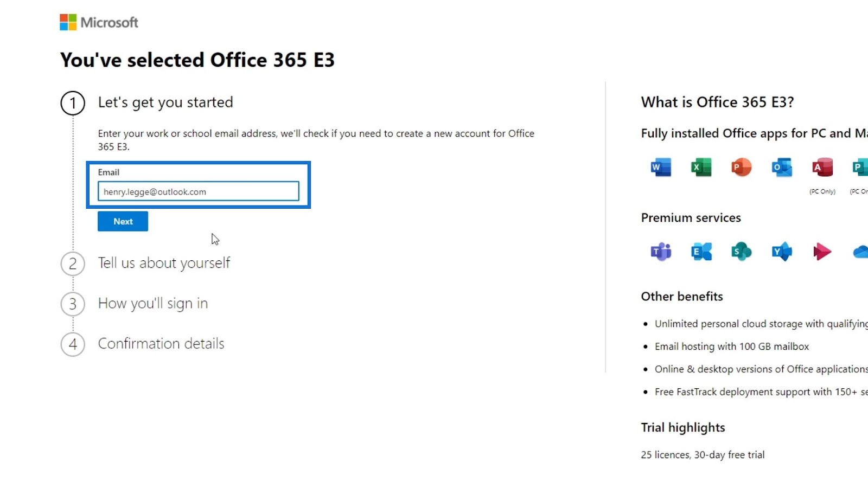Click inside the Email input field
The image size is (868, 488).
(x=199, y=191)
